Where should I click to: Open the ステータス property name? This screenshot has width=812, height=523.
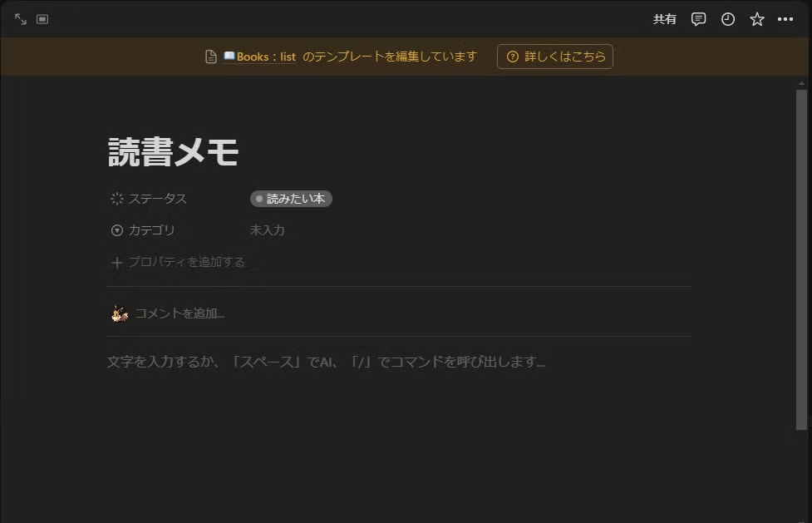click(x=157, y=199)
